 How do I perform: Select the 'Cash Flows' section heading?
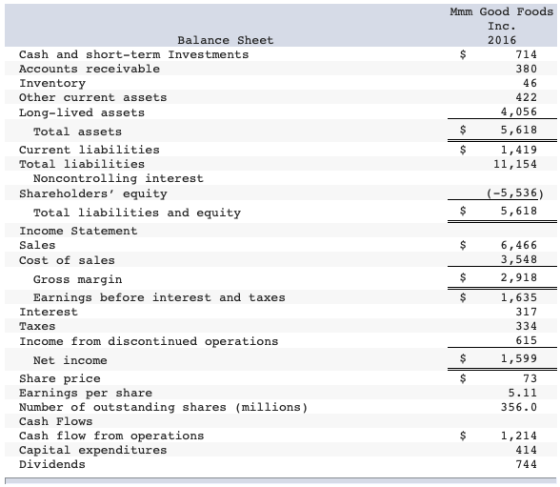pos(56,421)
